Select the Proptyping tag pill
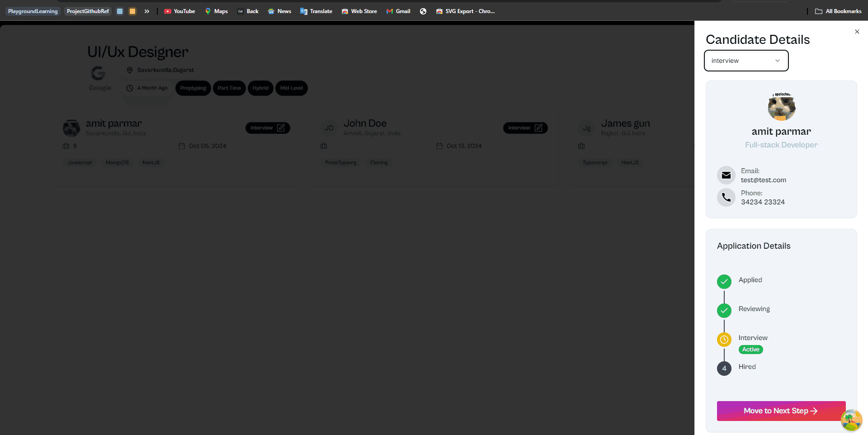 (193, 88)
